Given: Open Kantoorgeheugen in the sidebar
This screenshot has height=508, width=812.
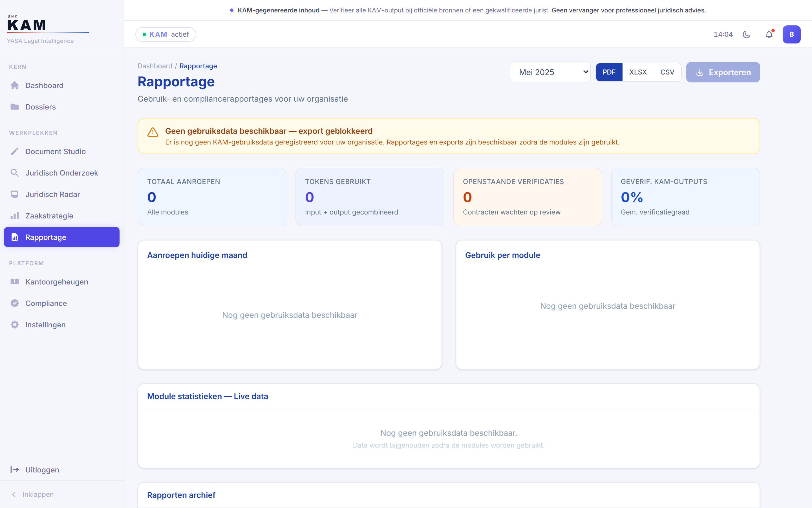Looking at the screenshot, I should 62,282.
